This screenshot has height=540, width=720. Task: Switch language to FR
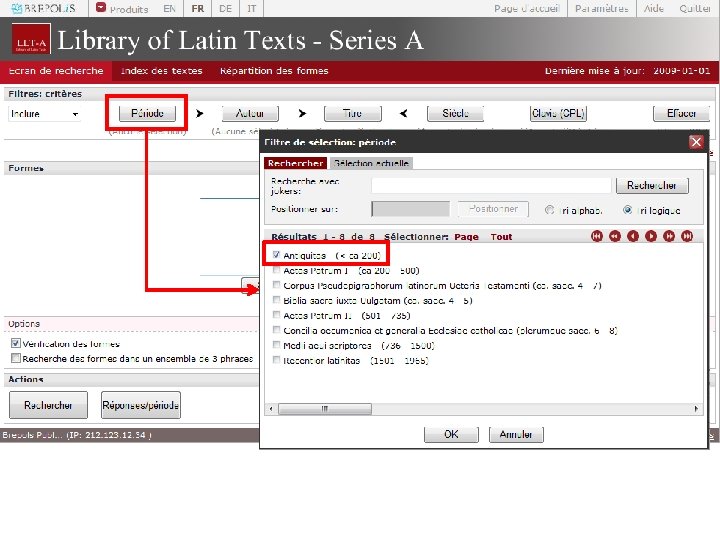(x=197, y=8)
